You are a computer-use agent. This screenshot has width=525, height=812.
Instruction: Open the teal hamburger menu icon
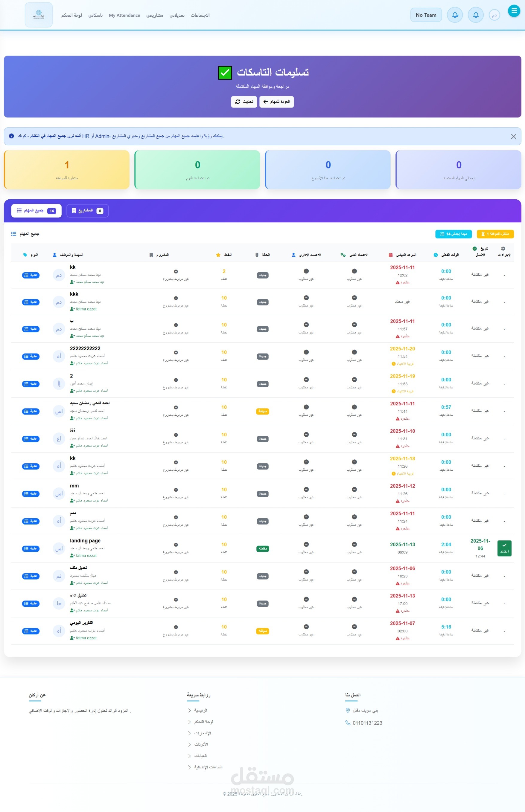[514, 10]
